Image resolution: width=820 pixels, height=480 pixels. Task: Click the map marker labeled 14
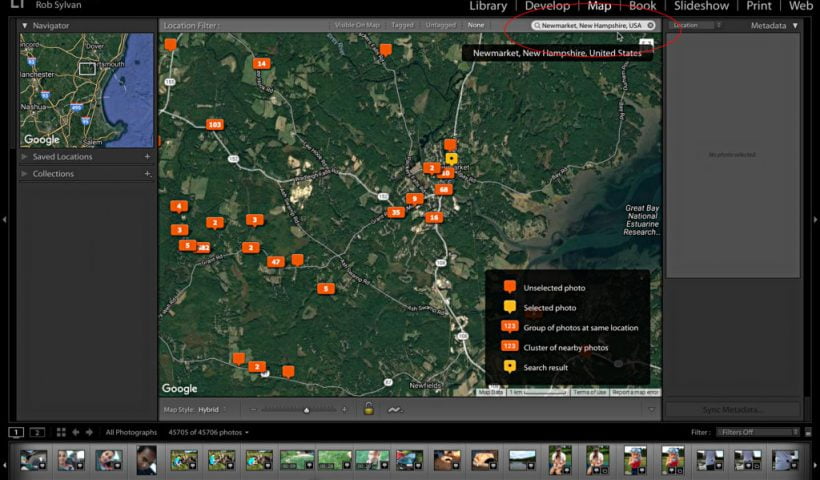[x=261, y=64]
